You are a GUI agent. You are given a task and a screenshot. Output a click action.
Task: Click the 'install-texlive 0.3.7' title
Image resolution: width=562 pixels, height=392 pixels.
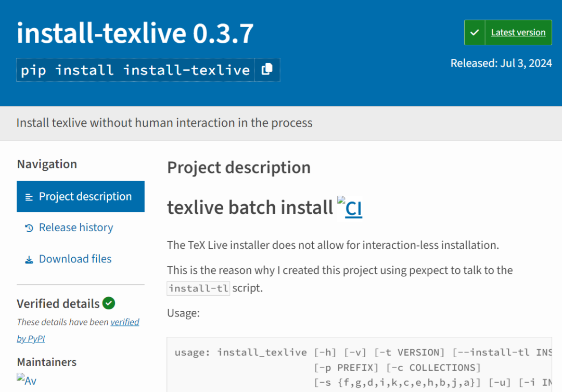point(135,33)
